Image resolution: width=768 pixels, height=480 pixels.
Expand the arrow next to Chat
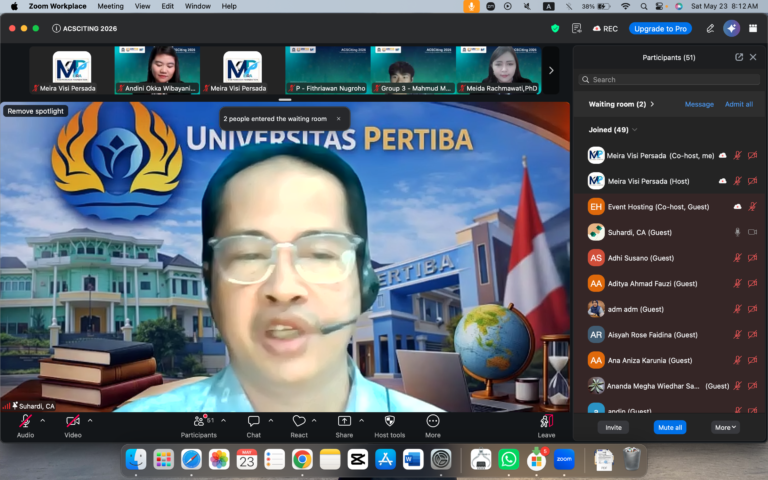coord(271,421)
